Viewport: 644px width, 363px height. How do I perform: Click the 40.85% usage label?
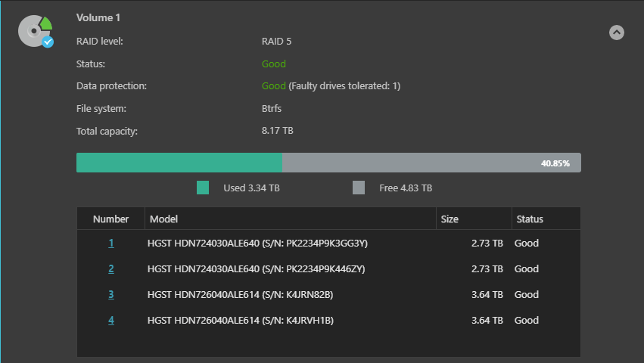tap(555, 163)
